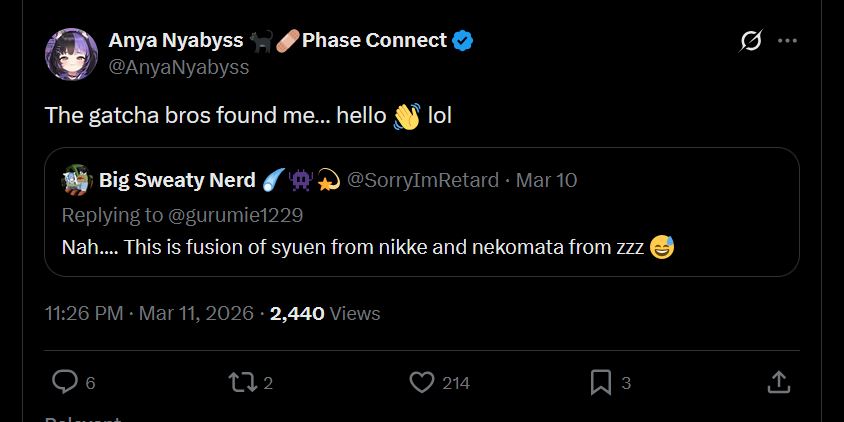Click the 214 likes count

456,383
